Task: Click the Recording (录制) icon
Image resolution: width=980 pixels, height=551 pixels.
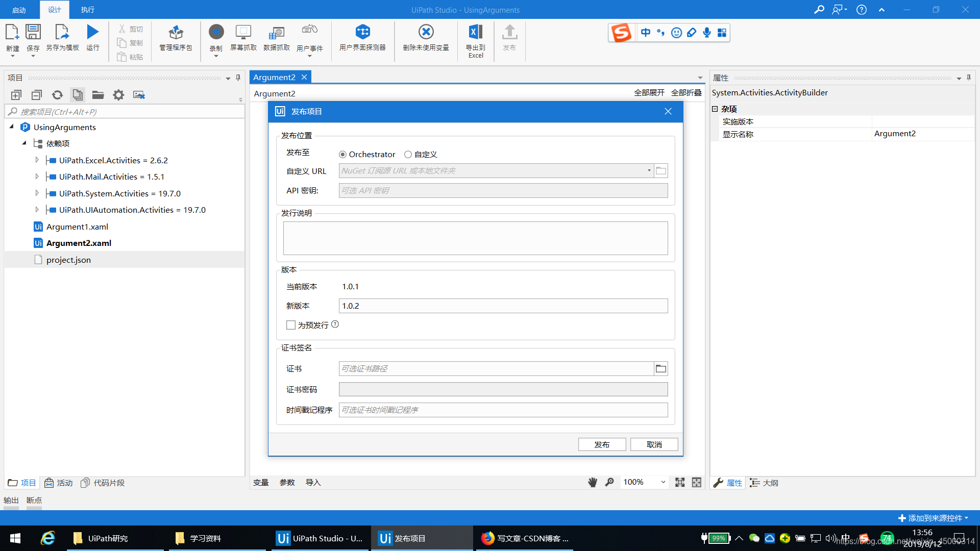Action: pos(216,32)
